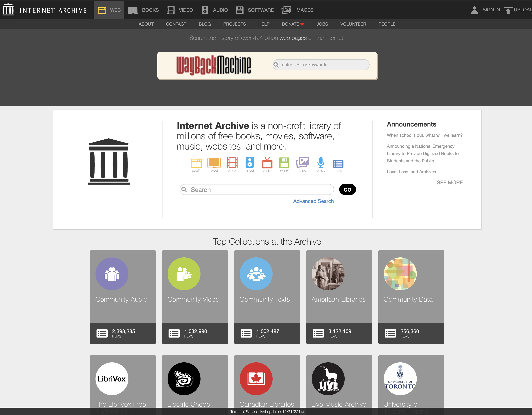The height and width of the screenshot is (415, 532).
Task: Click See More under Announcements
Action: (449, 183)
